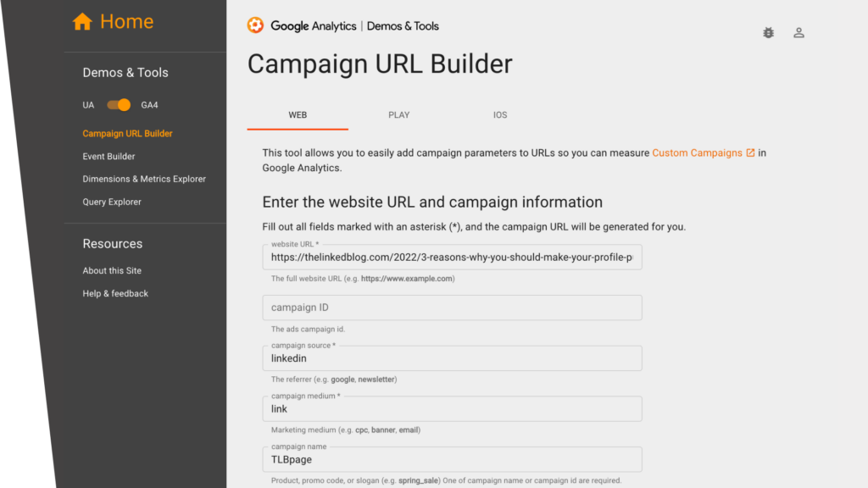Switch to the IOS tab
Viewport: 868px width, 488px height.
tap(500, 115)
